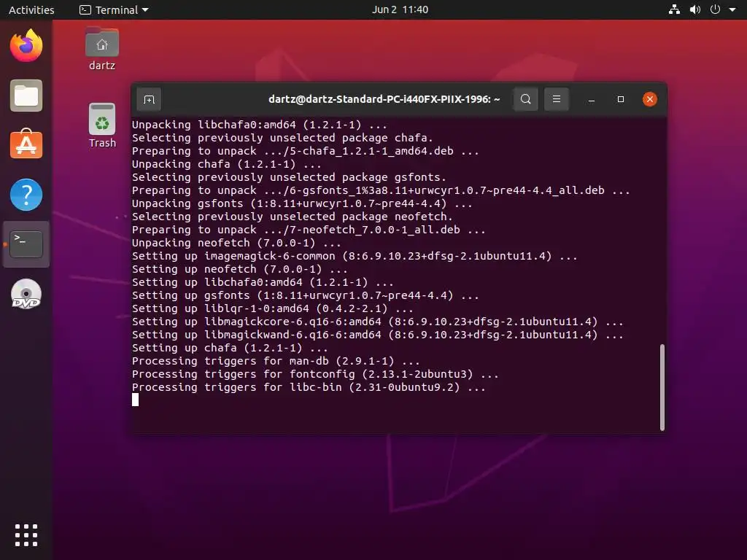747x560 pixels.
Task: Click 'Setting up chafa (1.2.1-1)' line
Action: click(x=230, y=348)
